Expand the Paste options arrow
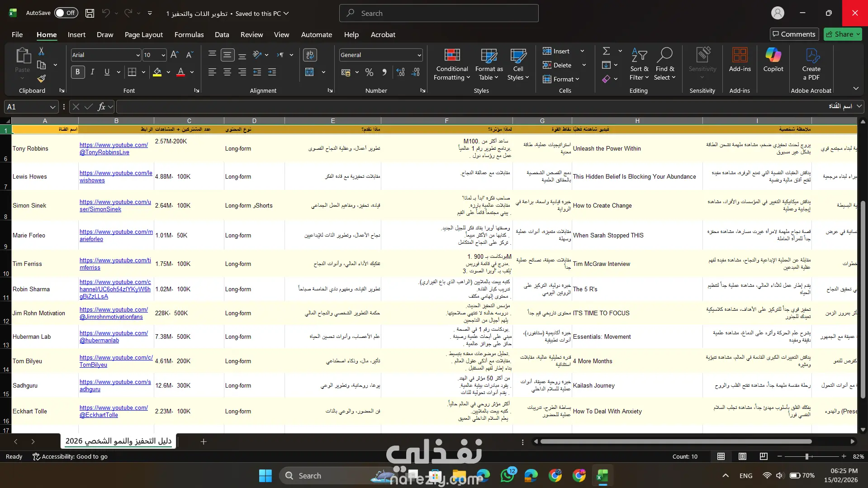The image size is (868, 488). tap(22, 78)
